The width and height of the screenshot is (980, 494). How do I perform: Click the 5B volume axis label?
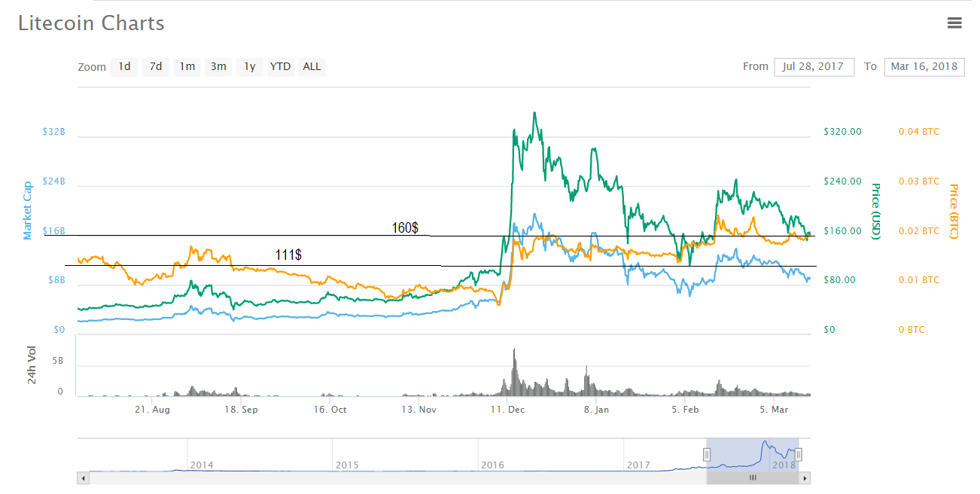pyautogui.click(x=58, y=361)
